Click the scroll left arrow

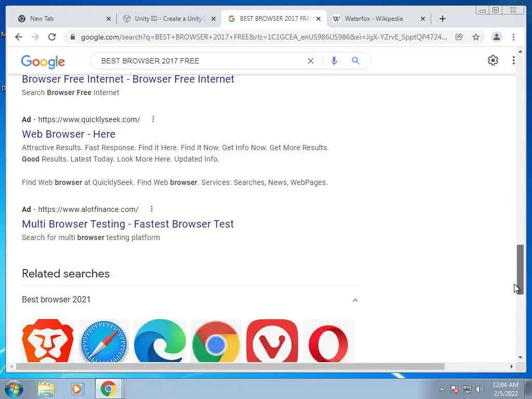[x=11, y=366]
